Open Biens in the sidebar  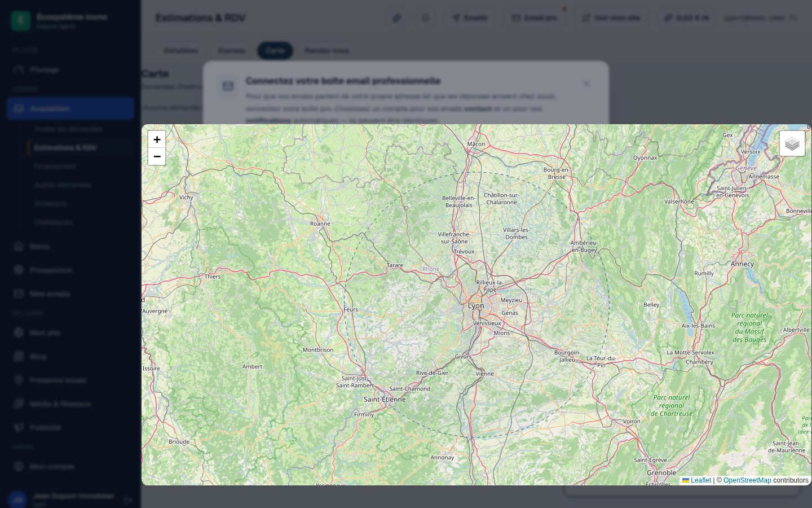[x=70, y=247]
